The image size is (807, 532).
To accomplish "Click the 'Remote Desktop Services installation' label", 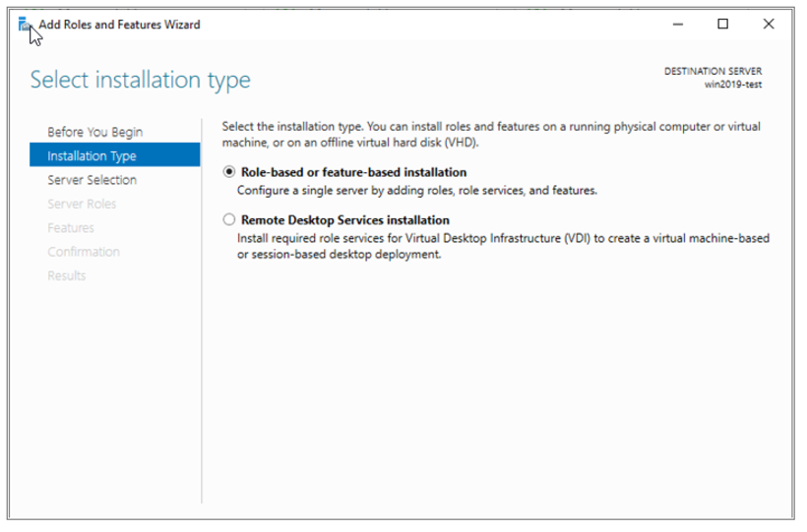I will (345, 219).
